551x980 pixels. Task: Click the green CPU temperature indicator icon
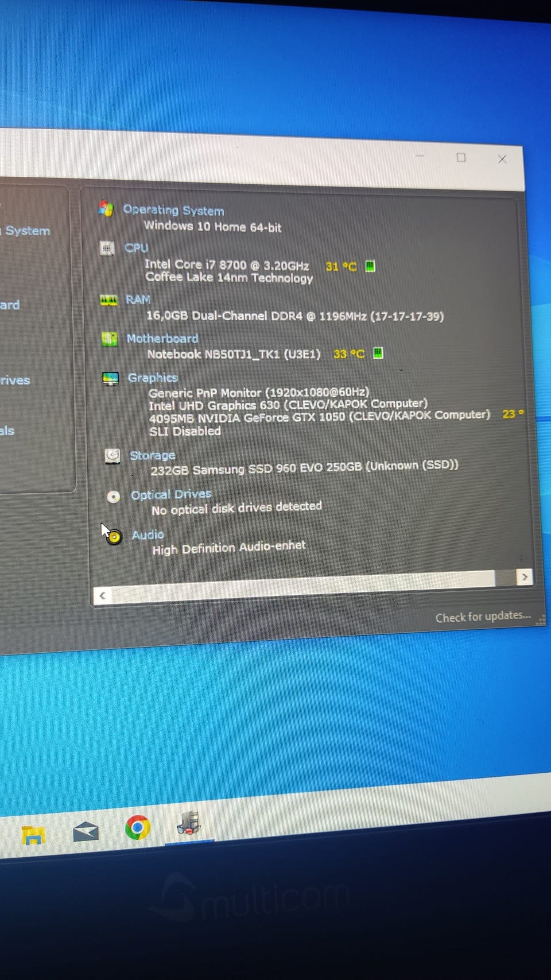pos(370,266)
